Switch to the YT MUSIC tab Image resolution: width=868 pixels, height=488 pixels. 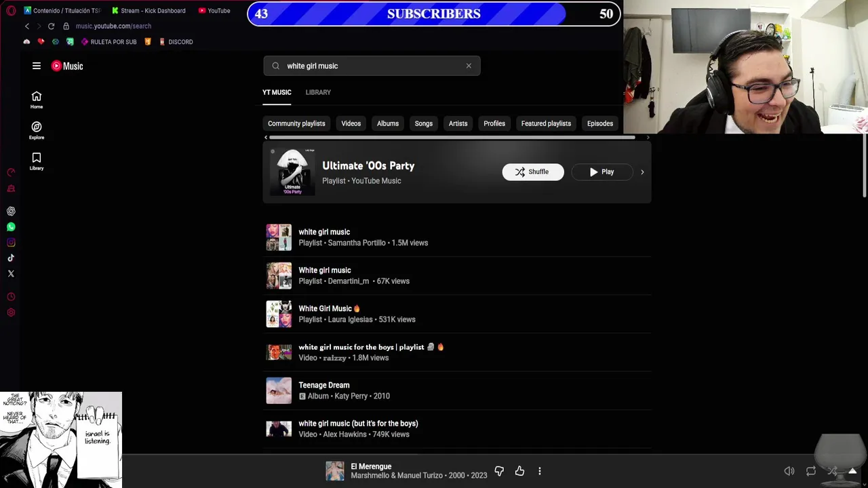pyautogui.click(x=277, y=92)
